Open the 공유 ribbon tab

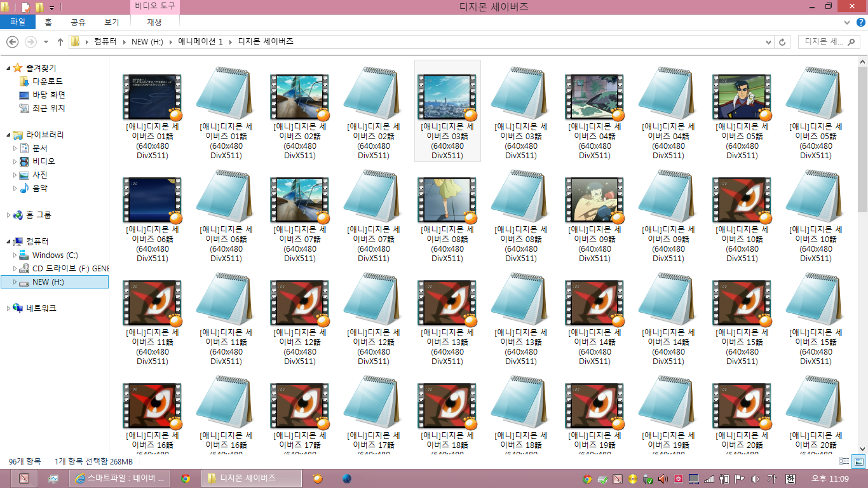coord(78,22)
